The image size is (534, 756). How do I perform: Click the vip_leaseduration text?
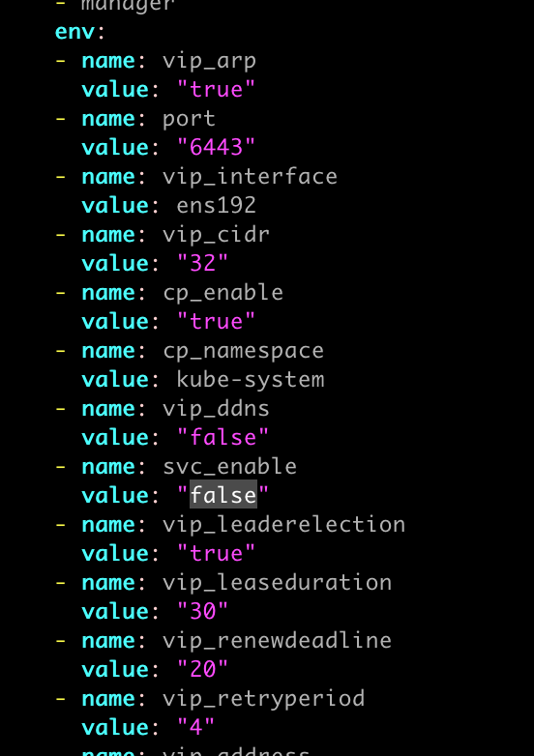click(x=277, y=583)
